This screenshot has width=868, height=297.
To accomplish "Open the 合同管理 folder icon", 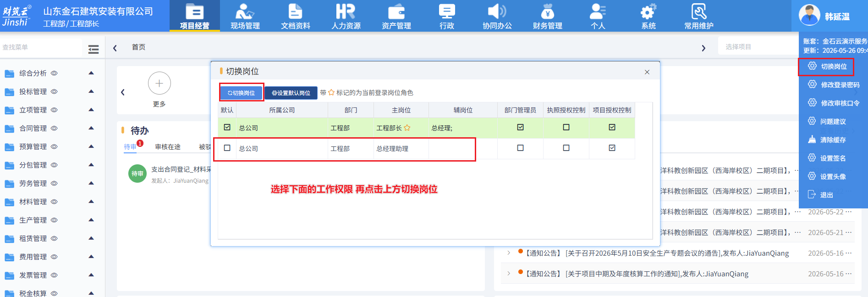I will [9, 129].
